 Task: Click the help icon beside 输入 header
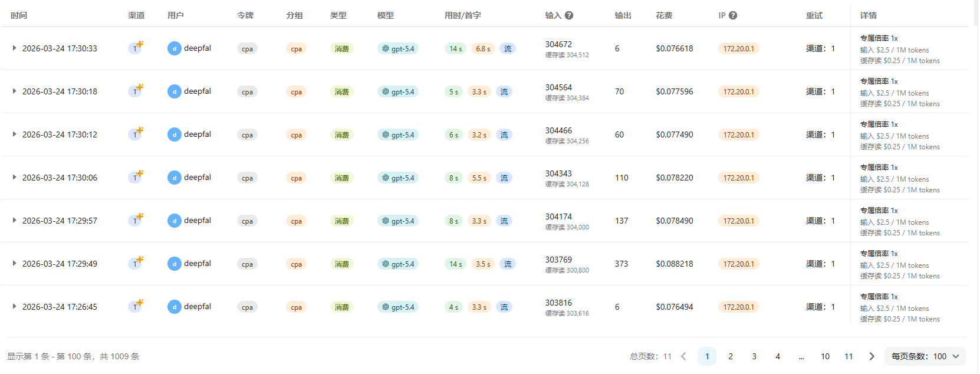[569, 15]
